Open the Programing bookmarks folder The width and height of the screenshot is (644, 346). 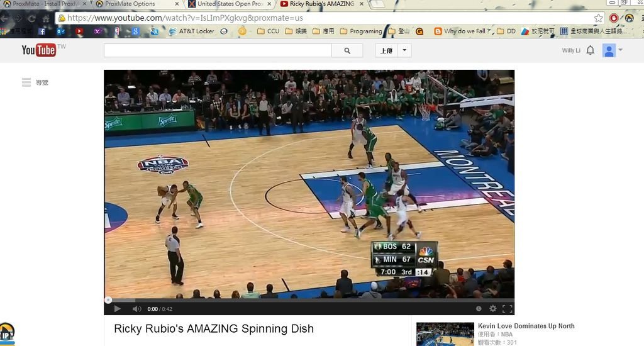click(361, 31)
